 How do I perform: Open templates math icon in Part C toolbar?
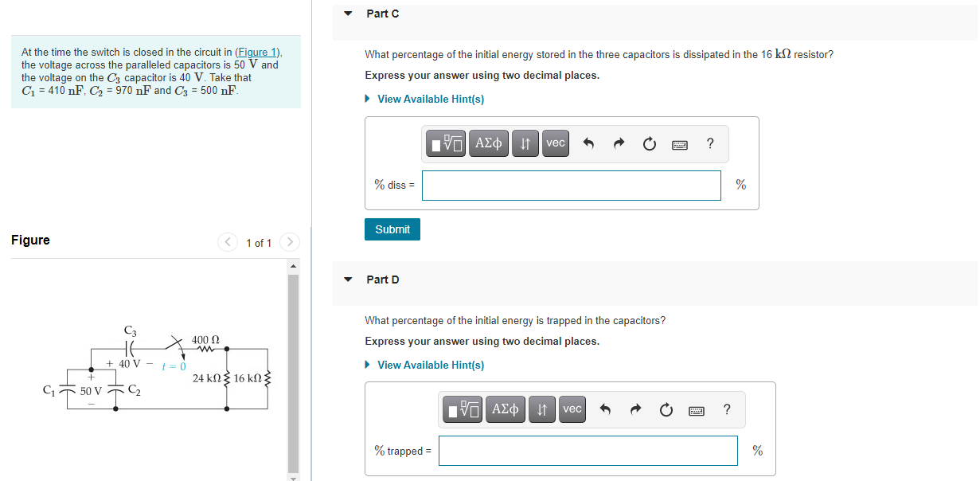(447, 143)
